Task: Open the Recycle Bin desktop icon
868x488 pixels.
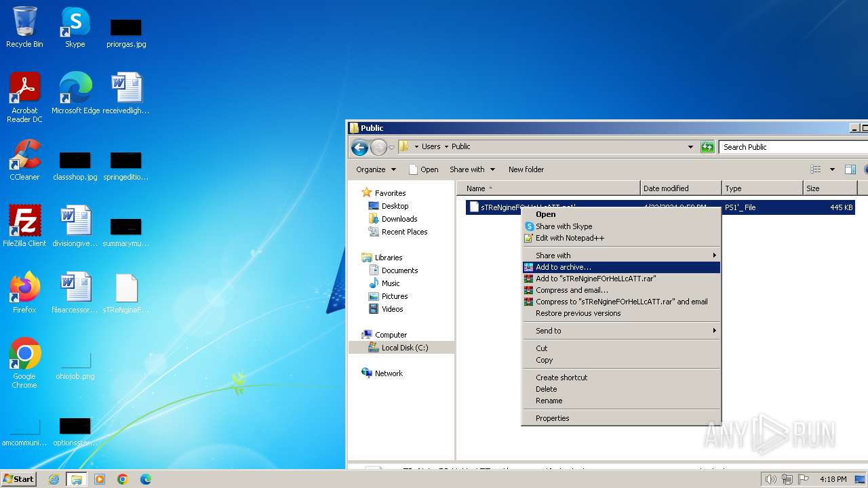Action: (24, 27)
